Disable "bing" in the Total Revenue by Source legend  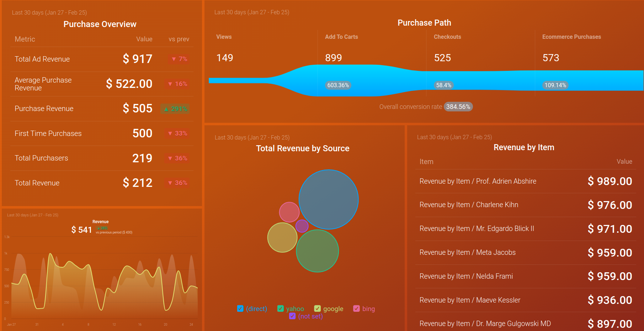[357, 309]
